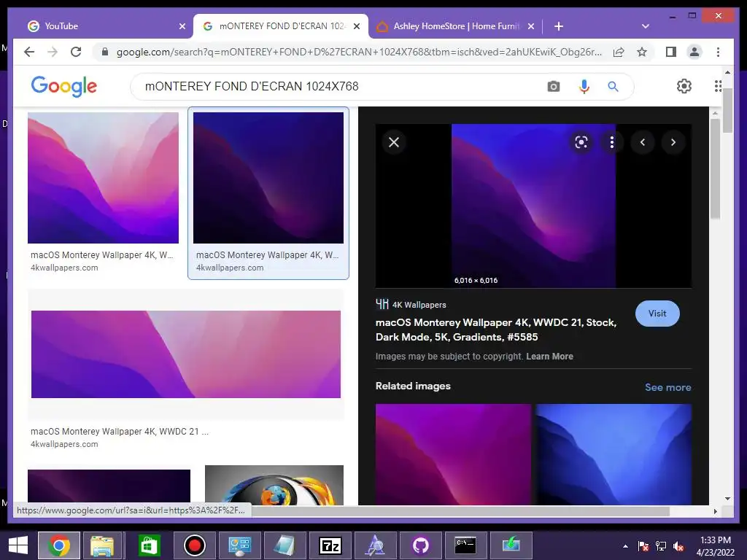This screenshot has width=747, height=560.
Task: Open the network tray icon
Action: (661, 546)
